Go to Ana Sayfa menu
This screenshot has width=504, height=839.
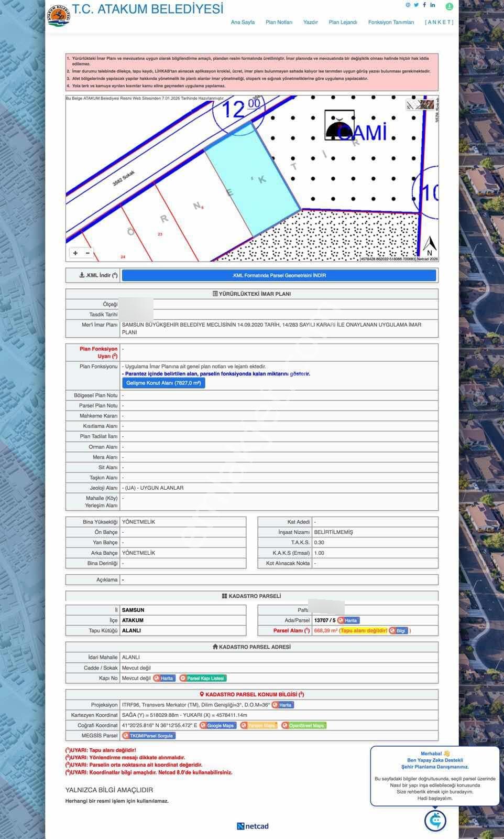[243, 22]
